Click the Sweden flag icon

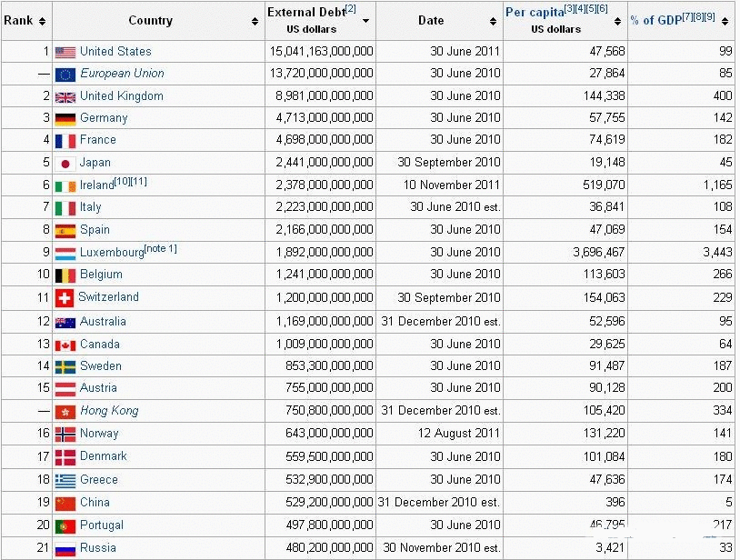click(65, 367)
